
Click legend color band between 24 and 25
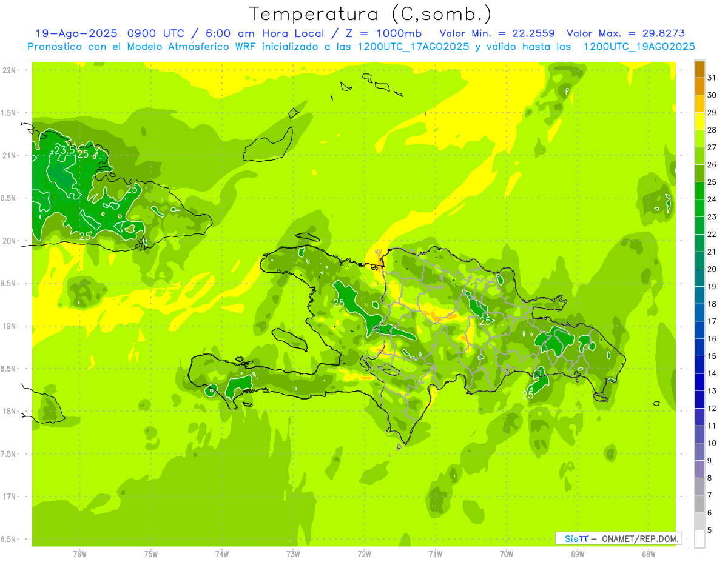click(x=699, y=191)
